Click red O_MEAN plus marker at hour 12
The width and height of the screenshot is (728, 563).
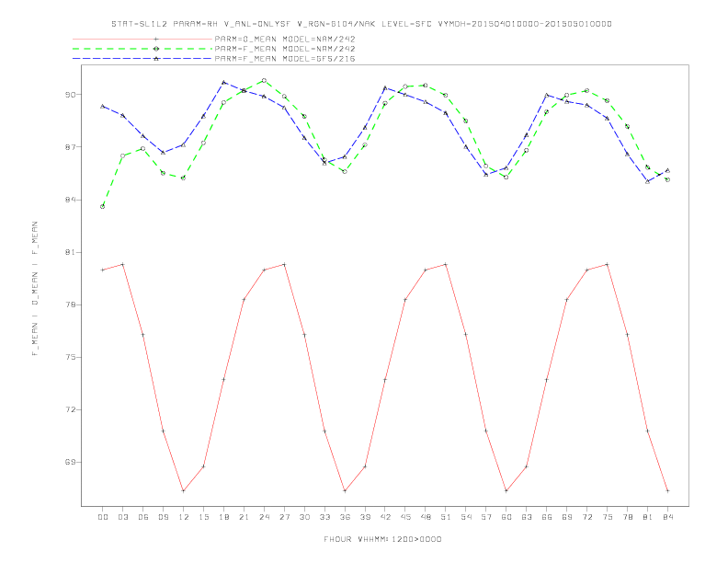click(x=184, y=490)
